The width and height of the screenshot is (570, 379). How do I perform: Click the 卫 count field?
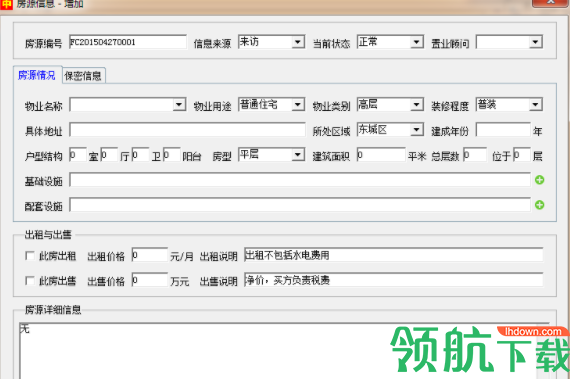tap(140, 155)
